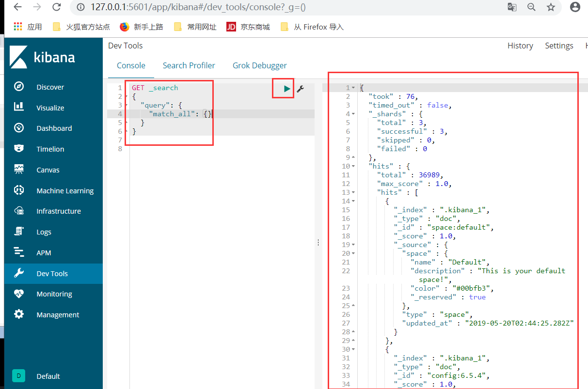Collapse hits array fold arrow at line 13
The height and width of the screenshot is (389, 588).
click(353, 192)
